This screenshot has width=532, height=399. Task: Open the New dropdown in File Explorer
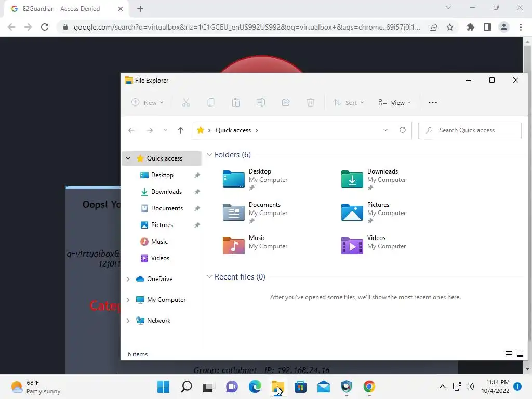(148, 102)
